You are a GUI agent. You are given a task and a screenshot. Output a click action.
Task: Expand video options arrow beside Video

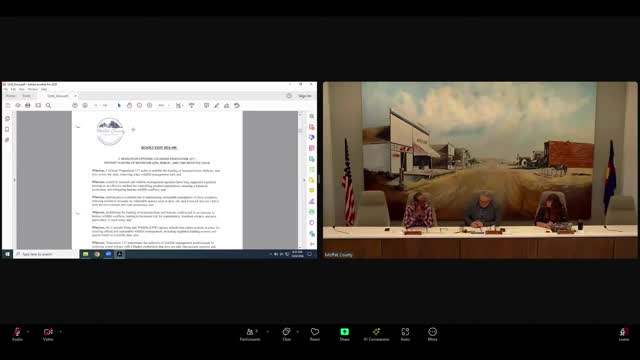point(60,331)
